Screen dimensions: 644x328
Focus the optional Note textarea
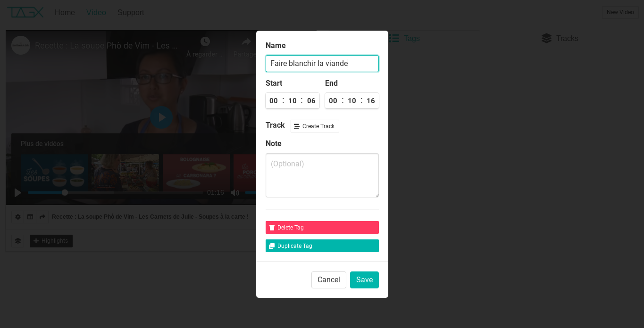coord(322,175)
